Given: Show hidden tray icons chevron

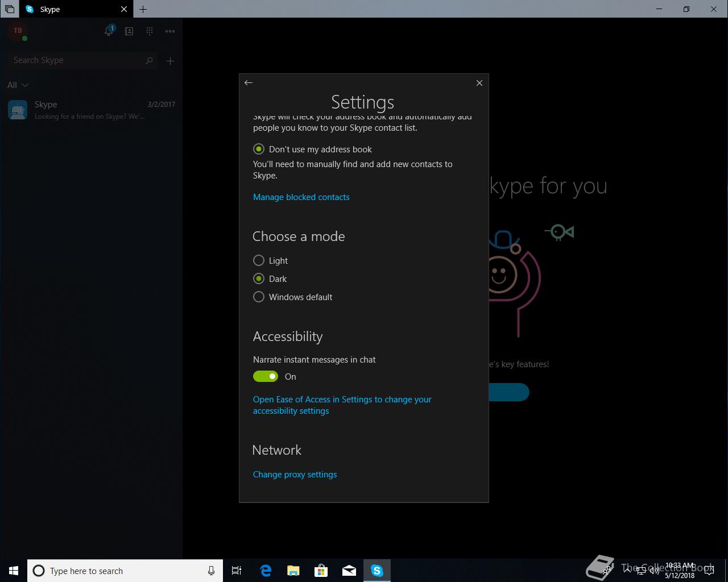Looking at the screenshot, I should [x=627, y=571].
